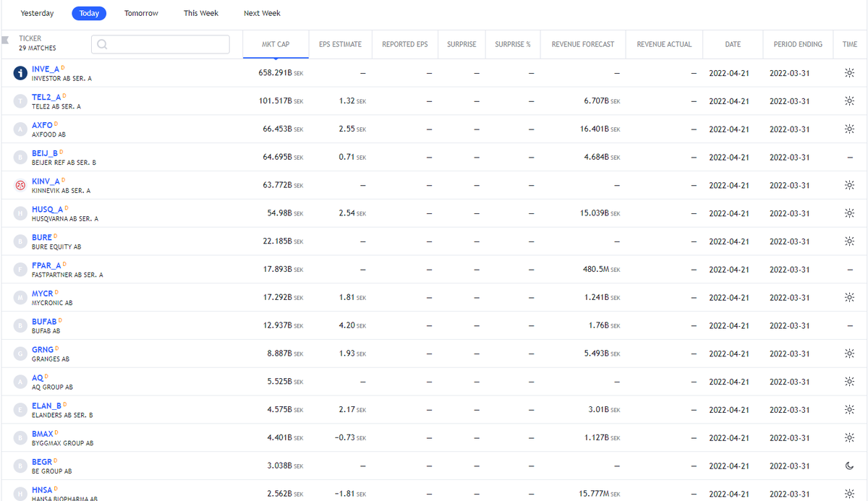Open the HUSQ_A ticker link
Image resolution: width=868 pixels, height=501 pixels.
click(47, 209)
